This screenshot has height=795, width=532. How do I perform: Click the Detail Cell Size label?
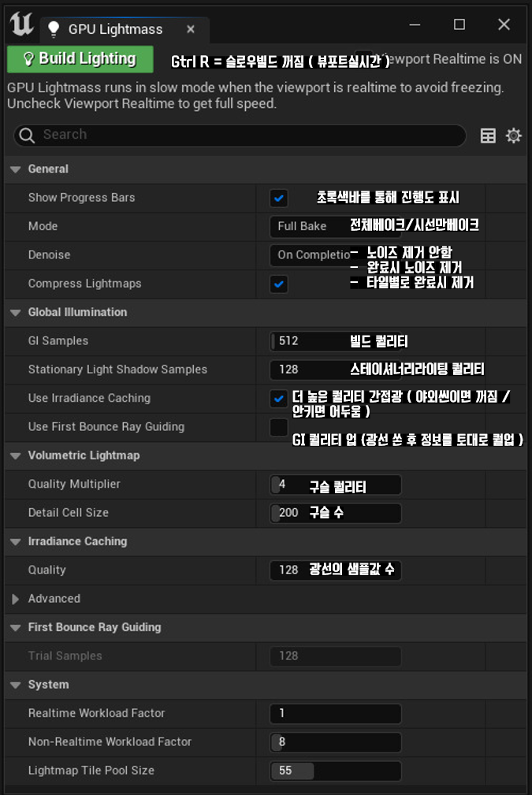(x=69, y=513)
